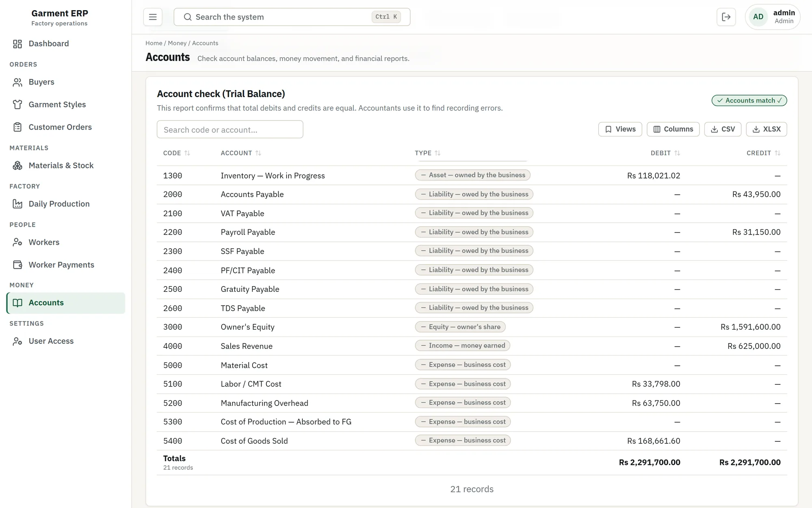Screen dimensions: 812x508
Task: Go to Workers in the sidebar
Action: 66,243
